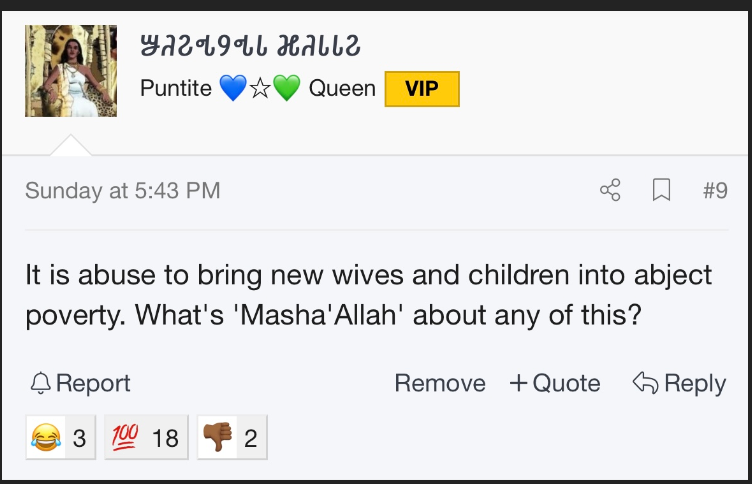Click the share icon on post #9
Image resolution: width=752 pixels, height=484 pixels.
click(610, 190)
